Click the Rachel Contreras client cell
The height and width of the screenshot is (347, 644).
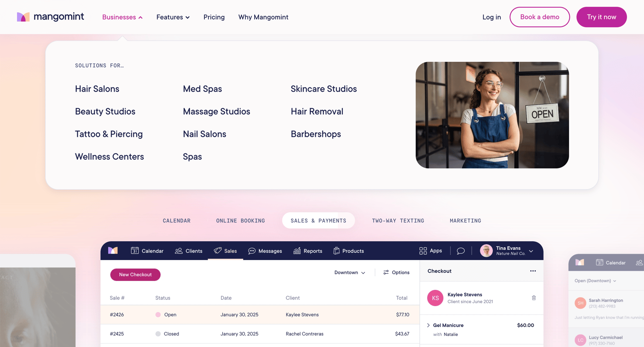pos(305,334)
